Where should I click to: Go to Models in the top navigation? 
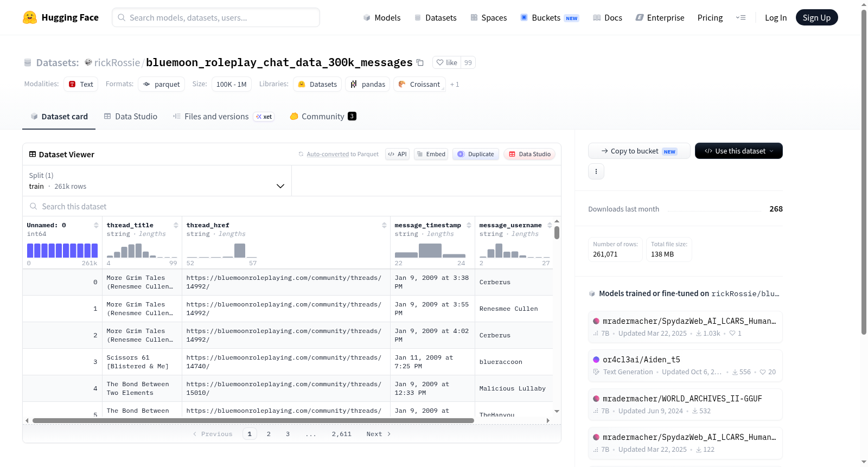[382, 17]
